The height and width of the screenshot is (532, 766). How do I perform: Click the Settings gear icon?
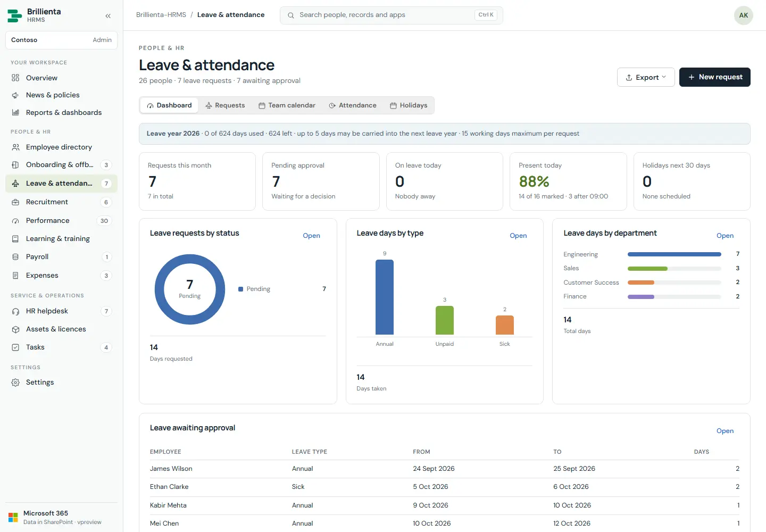point(15,383)
